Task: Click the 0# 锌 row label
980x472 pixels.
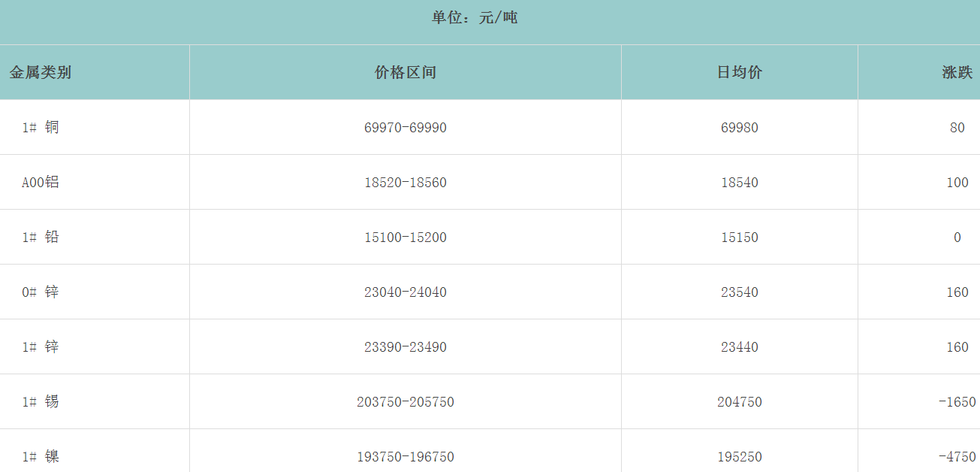Action: [41, 292]
